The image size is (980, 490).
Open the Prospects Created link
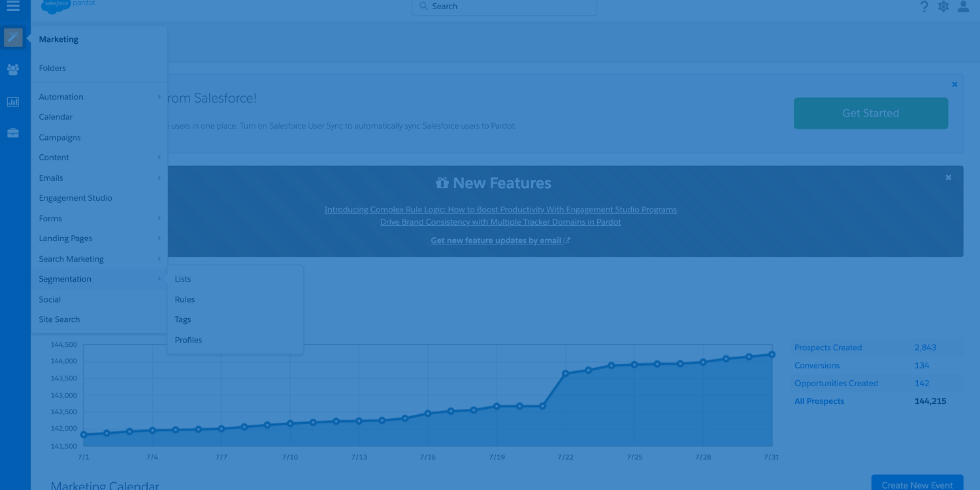click(828, 348)
